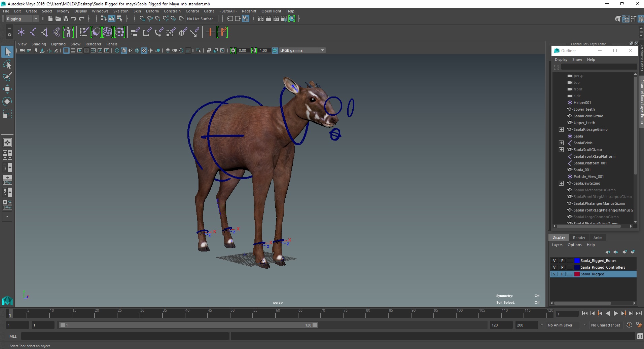Click the current frame field near playback controls
The height and width of the screenshot is (349, 644).
[567, 314]
